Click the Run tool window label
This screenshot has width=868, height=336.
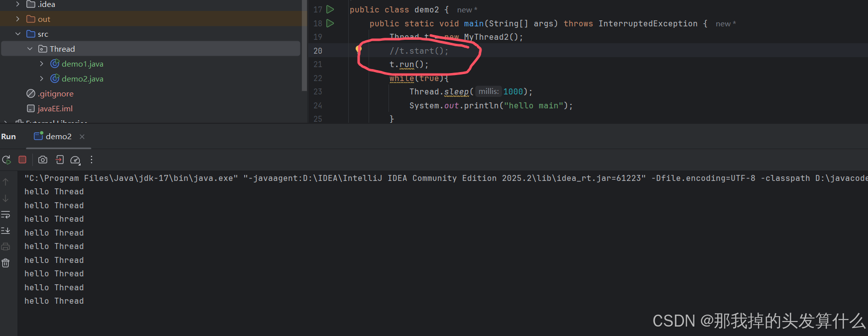8,136
